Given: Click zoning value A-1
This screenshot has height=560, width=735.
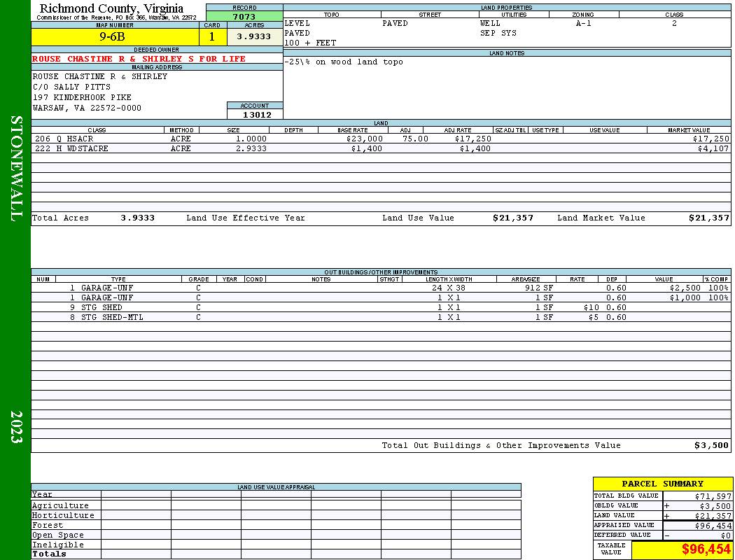Looking at the screenshot, I should 584,23.
